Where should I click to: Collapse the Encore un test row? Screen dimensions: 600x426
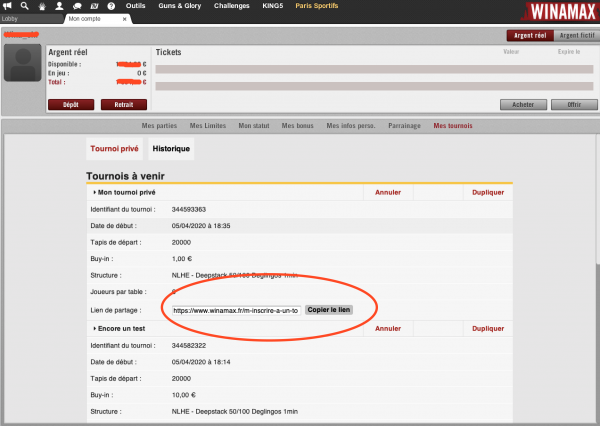tap(119, 328)
